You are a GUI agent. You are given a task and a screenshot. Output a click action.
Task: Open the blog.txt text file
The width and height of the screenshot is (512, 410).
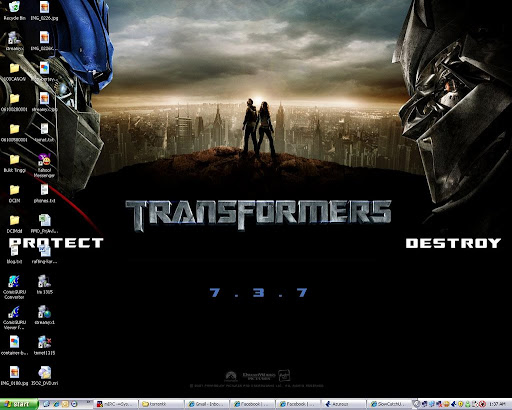pyautogui.click(x=14, y=254)
